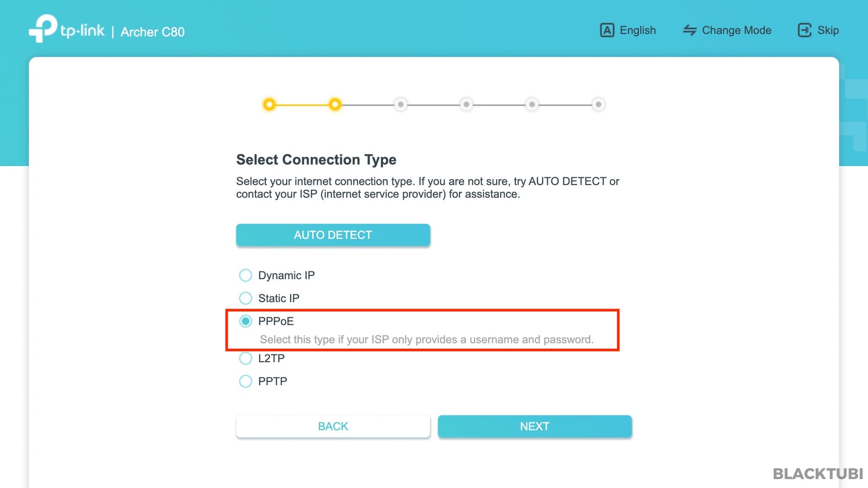Select the PPTP radio option
Viewport: 868px width, 488px height.
[245, 381]
